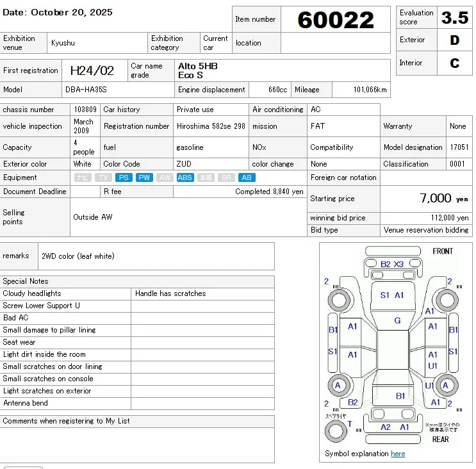Image resolution: width=476 pixels, height=469 pixels.
Task: Click the Light scratches on exterior note
Action: (47, 391)
